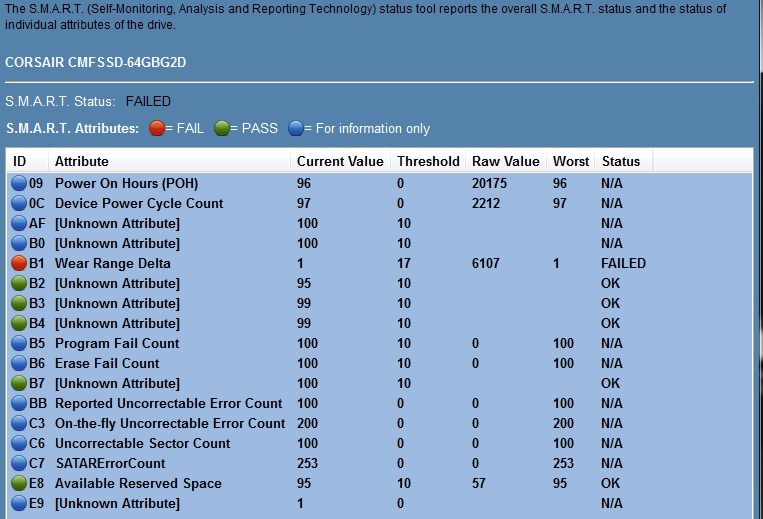
Task: Click the blue status icon in row AF
Action: pyautogui.click(x=19, y=223)
